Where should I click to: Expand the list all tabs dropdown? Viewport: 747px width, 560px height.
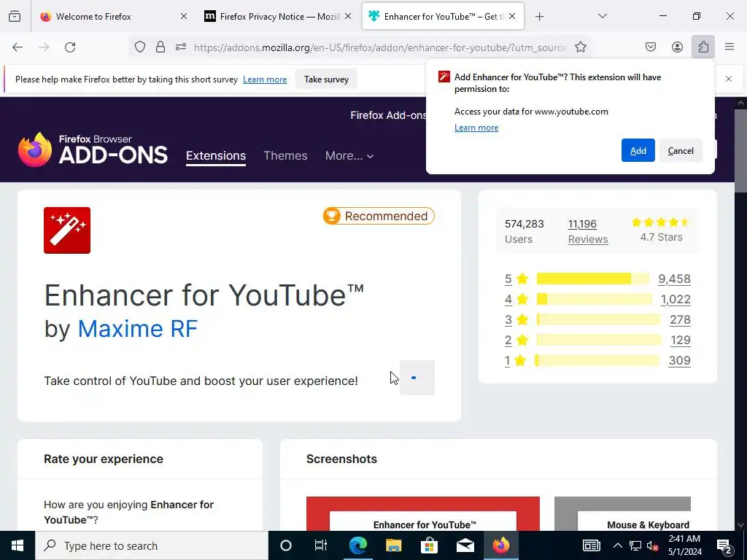[x=603, y=16]
